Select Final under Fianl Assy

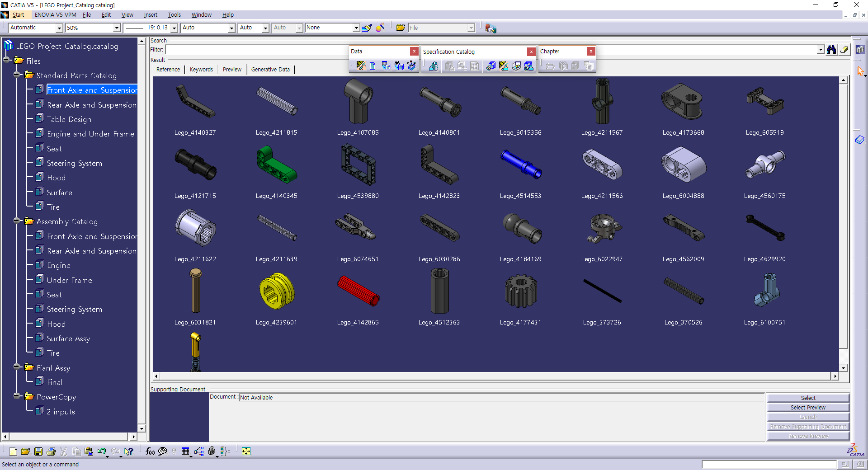click(x=55, y=382)
